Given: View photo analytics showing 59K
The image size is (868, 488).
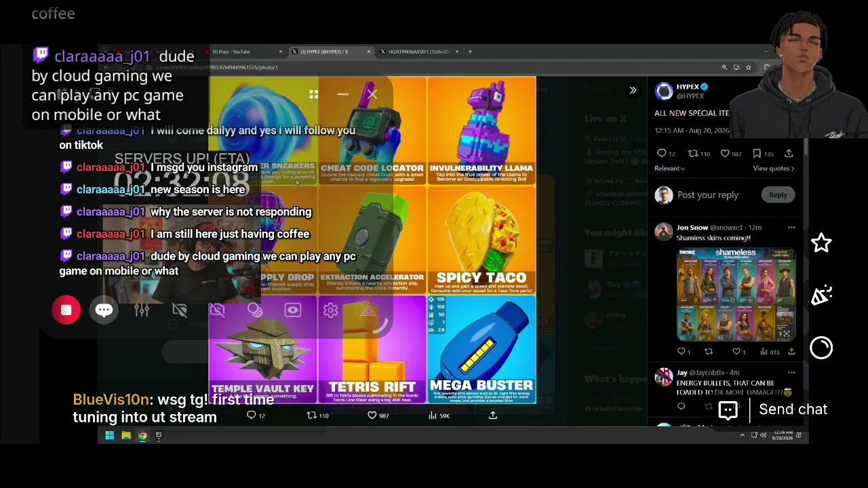Looking at the screenshot, I should 439,415.
